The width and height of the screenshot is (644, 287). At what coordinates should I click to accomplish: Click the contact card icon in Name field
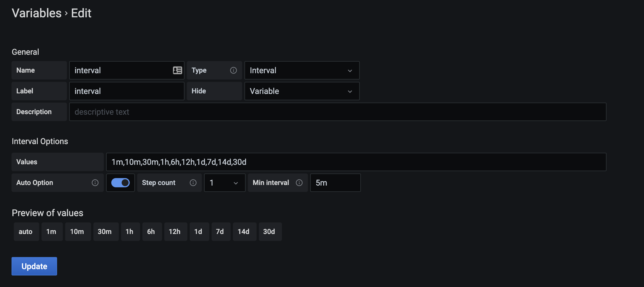coord(177,70)
